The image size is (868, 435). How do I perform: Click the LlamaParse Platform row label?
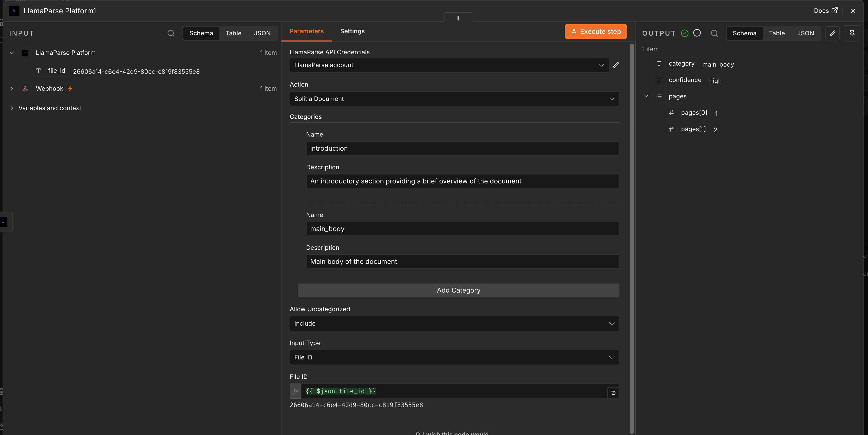tap(66, 53)
